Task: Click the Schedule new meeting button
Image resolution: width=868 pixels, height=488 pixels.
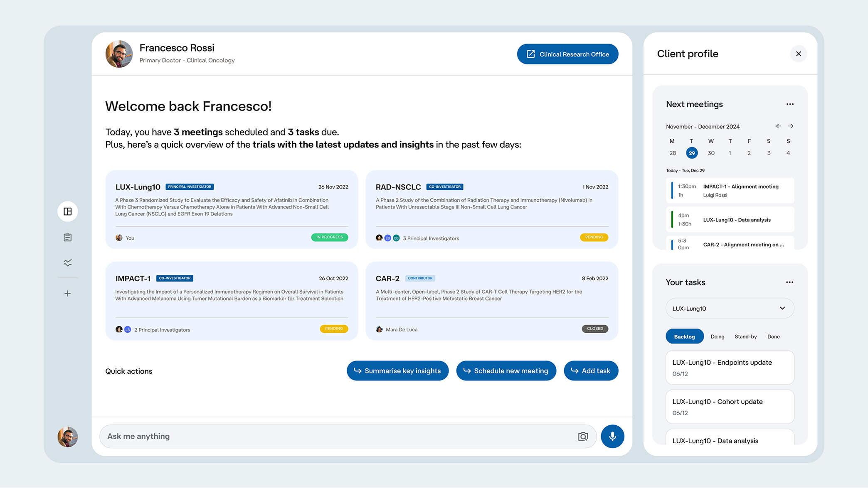Action: (x=505, y=370)
